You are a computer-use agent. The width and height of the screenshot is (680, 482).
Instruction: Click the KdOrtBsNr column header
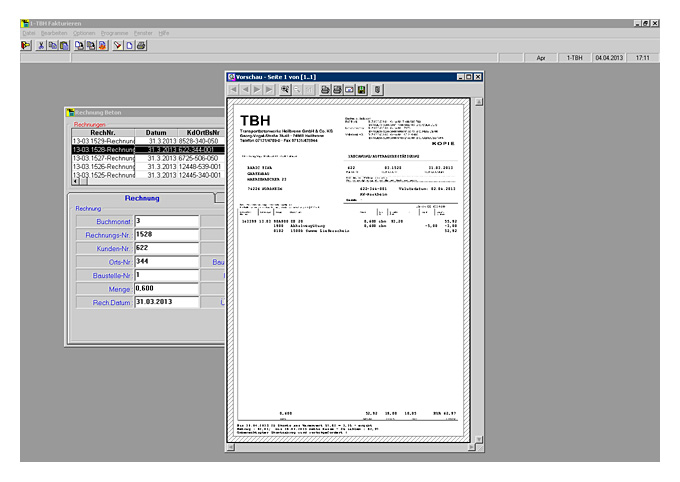coord(202,133)
